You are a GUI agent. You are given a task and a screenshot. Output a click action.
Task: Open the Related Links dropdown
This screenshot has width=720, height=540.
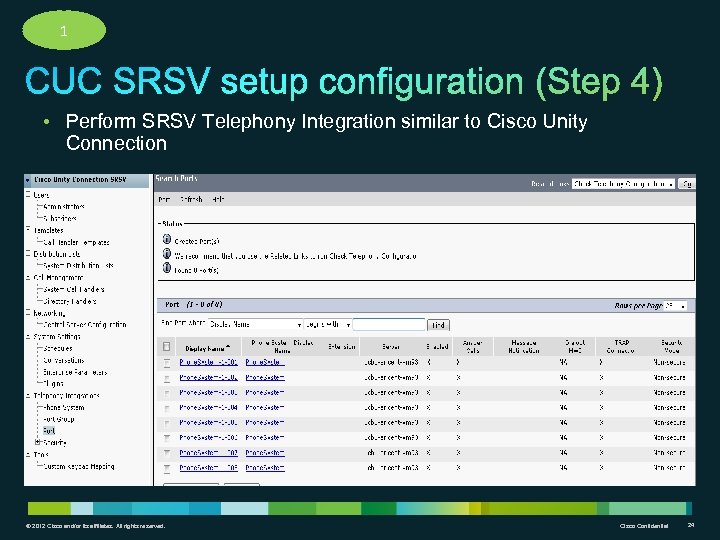coord(623,184)
